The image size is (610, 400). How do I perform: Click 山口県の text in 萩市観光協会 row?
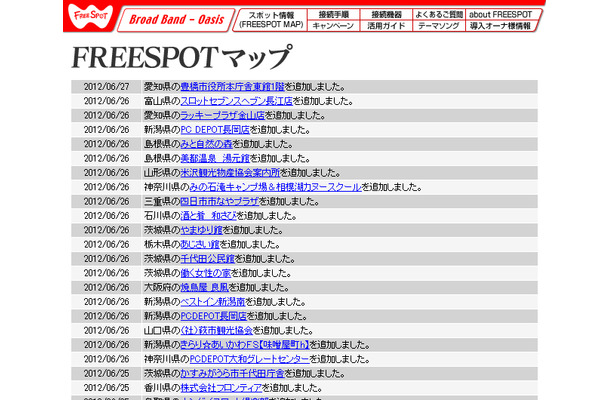tap(162, 331)
